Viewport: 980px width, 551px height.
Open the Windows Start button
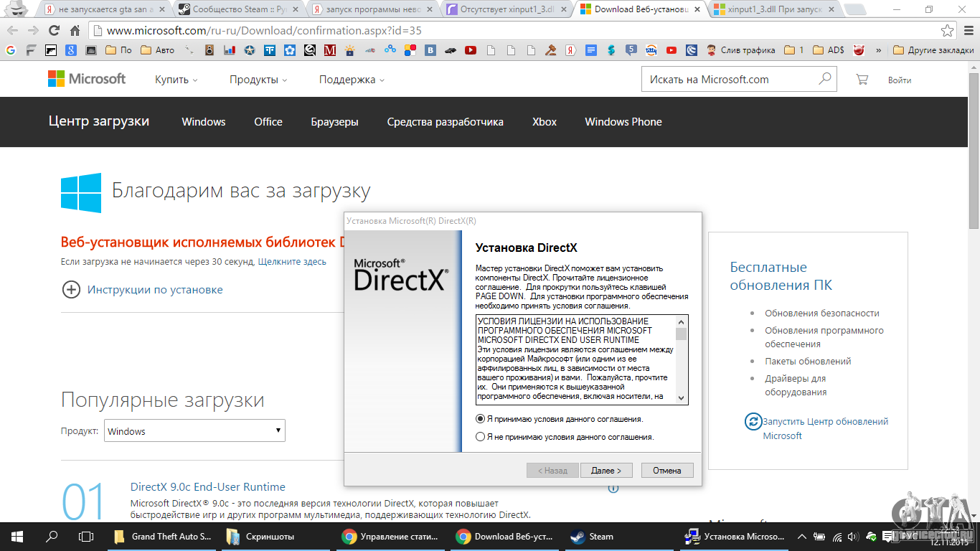point(17,536)
